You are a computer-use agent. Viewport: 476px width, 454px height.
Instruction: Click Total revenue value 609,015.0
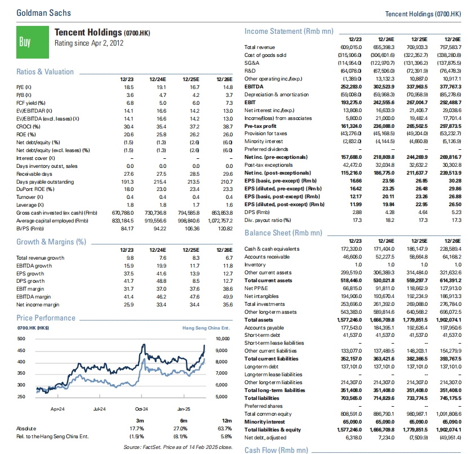pyautogui.click(x=352, y=47)
